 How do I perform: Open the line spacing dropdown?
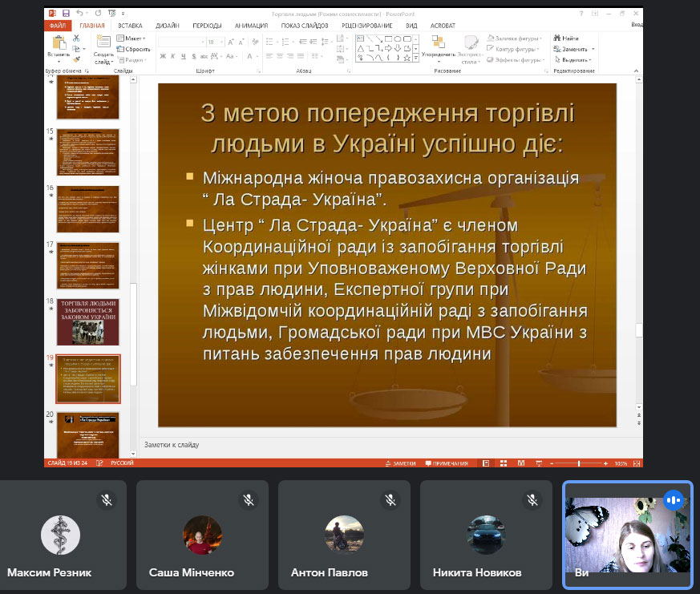326,42
